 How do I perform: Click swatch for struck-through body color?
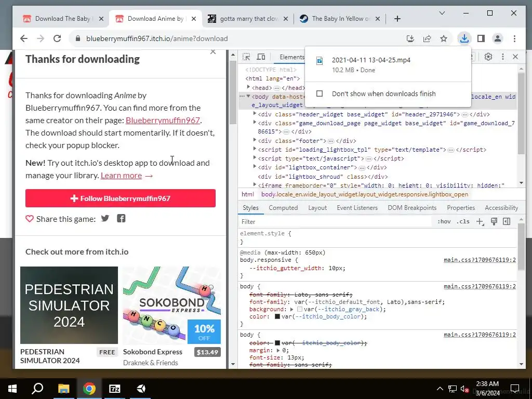point(277,343)
